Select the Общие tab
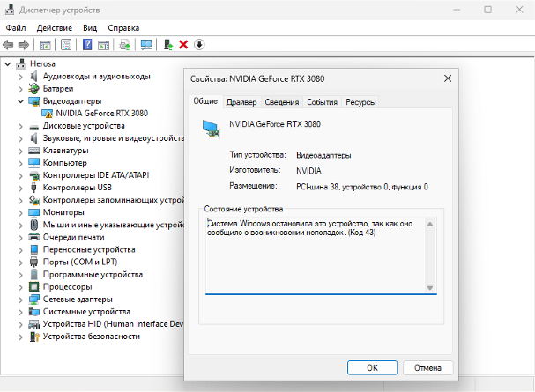 point(205,101)
